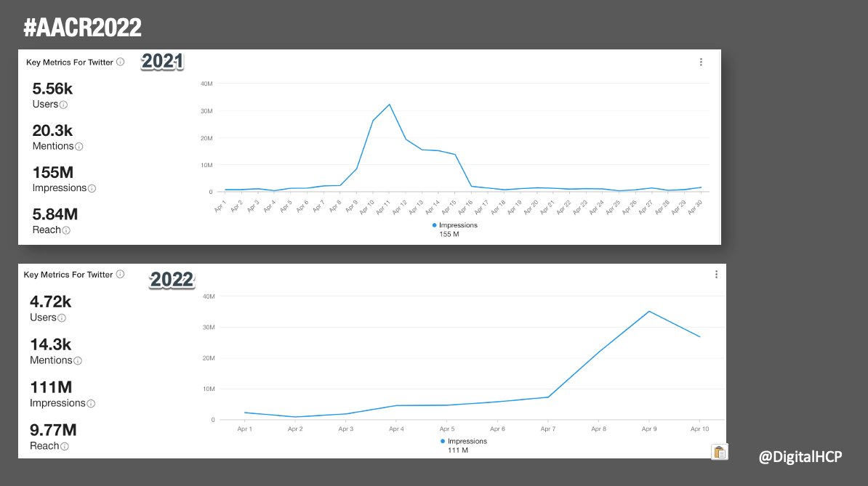
Task: Select the 5.56k Users value
Action: click(x=52, y=89)
